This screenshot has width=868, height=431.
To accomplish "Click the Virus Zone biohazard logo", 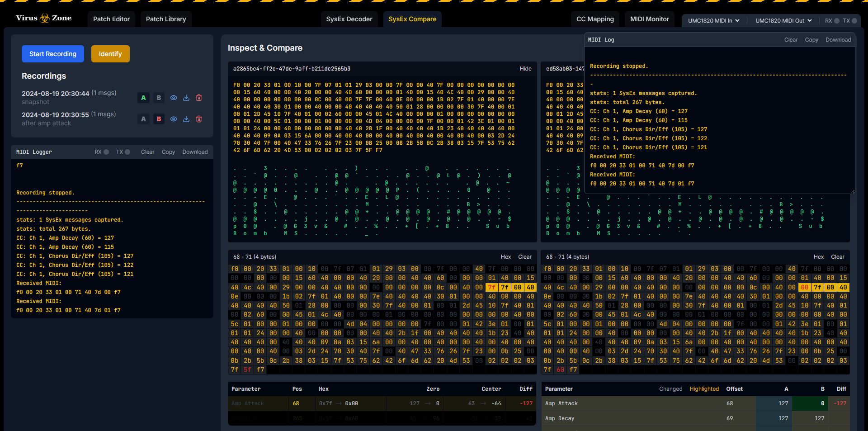I will click(x=44, y=18).
